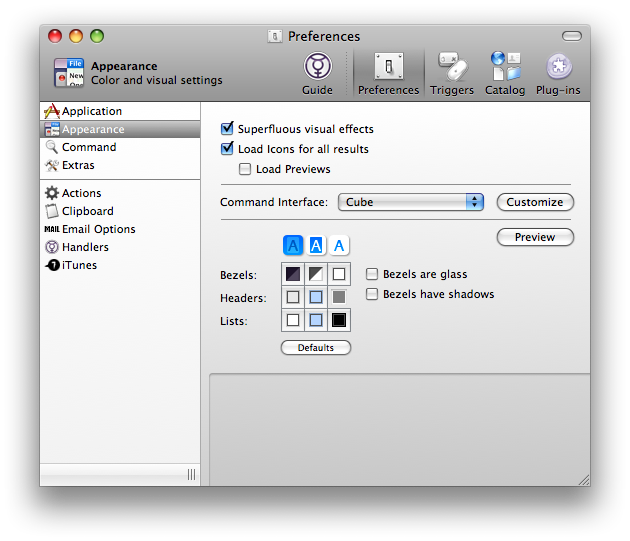The image size is (630, 541).
Task: Open iTunes settings in the sidebar
Action: 120,265
